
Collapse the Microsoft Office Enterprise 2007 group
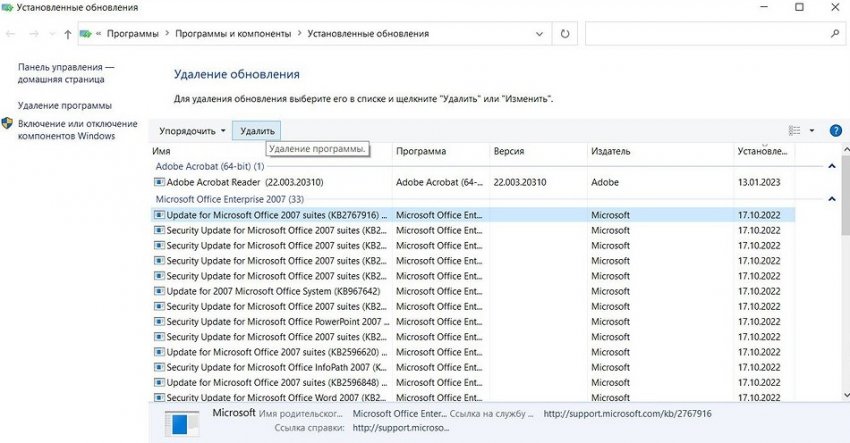(x=832, y=199)
